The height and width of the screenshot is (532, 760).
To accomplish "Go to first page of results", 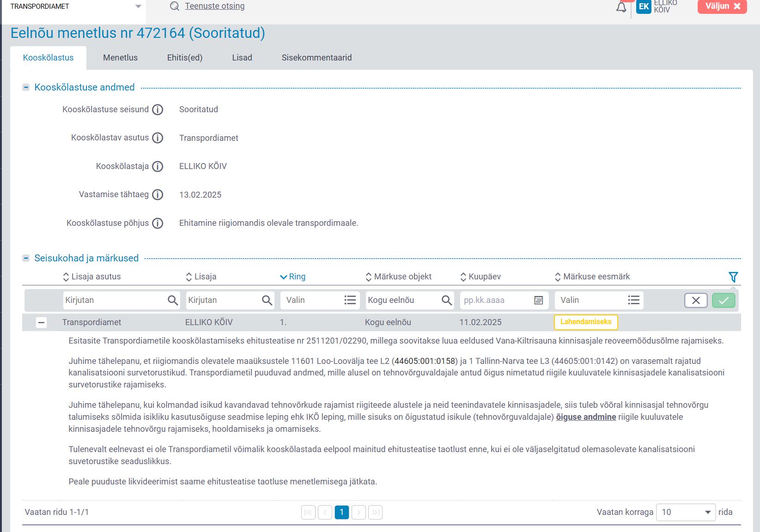I will (308, 512).
